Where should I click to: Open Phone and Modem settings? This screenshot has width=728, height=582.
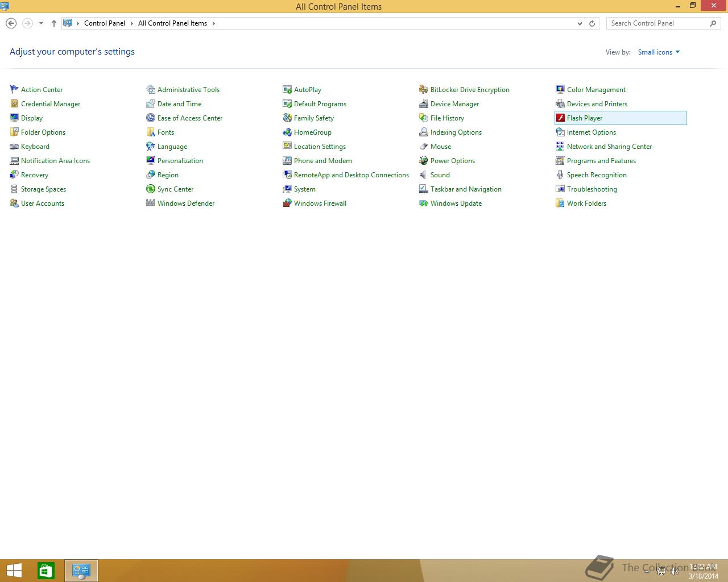pos(323,160)
